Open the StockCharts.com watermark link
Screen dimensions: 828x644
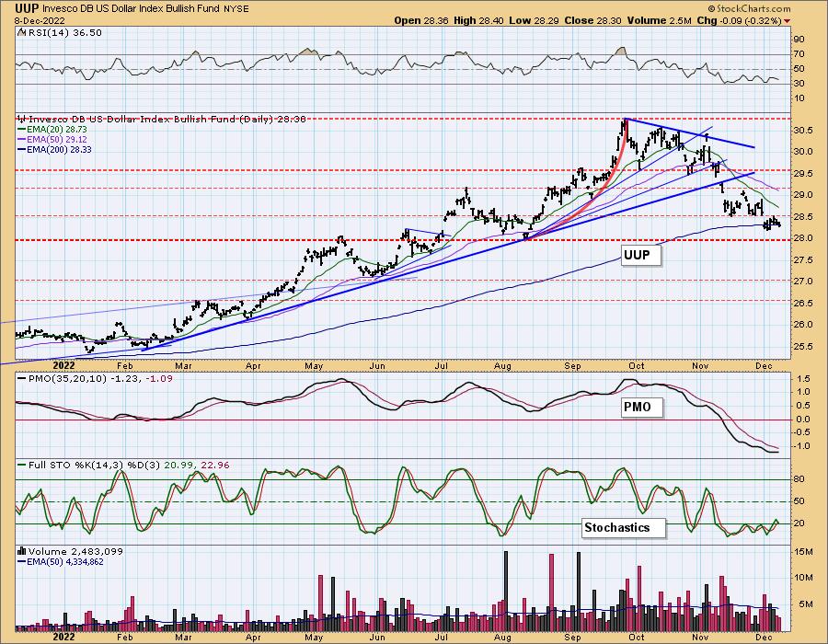[x=749, y=8]
